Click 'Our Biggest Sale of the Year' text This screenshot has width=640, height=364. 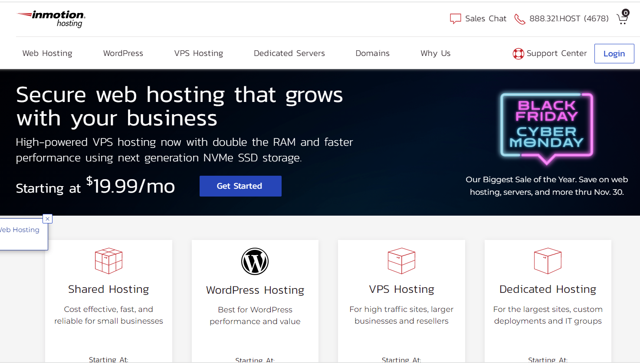tap(547, 186)
